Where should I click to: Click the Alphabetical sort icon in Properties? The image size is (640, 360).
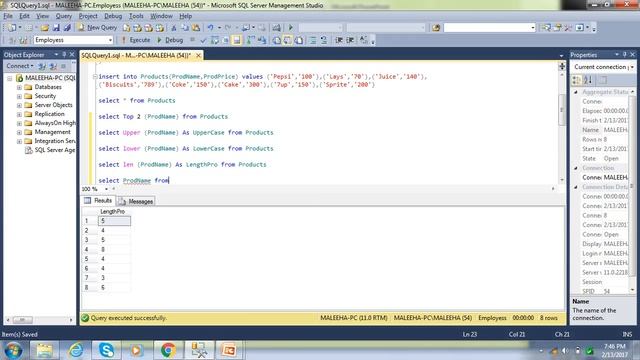click(x=588, y=80)
